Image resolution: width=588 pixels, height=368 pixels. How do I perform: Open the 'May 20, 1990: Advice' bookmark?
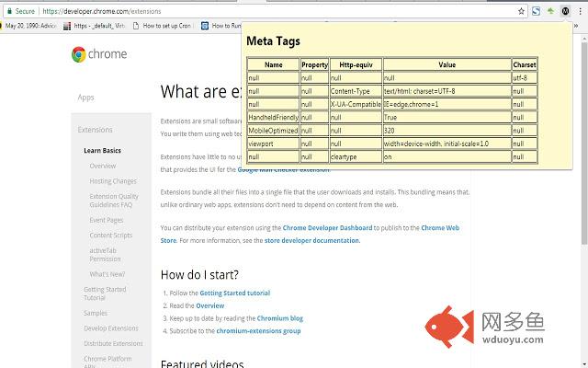(x=29, y=26)
